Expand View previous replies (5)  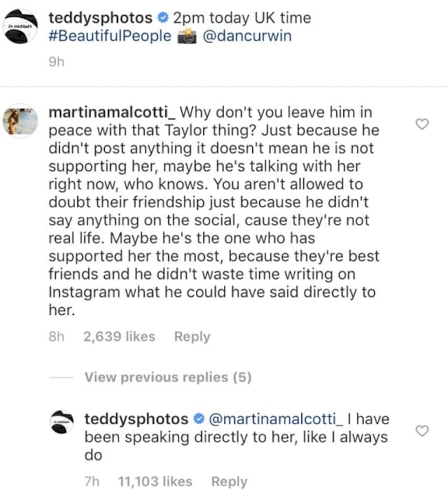(x=167, y=377)
